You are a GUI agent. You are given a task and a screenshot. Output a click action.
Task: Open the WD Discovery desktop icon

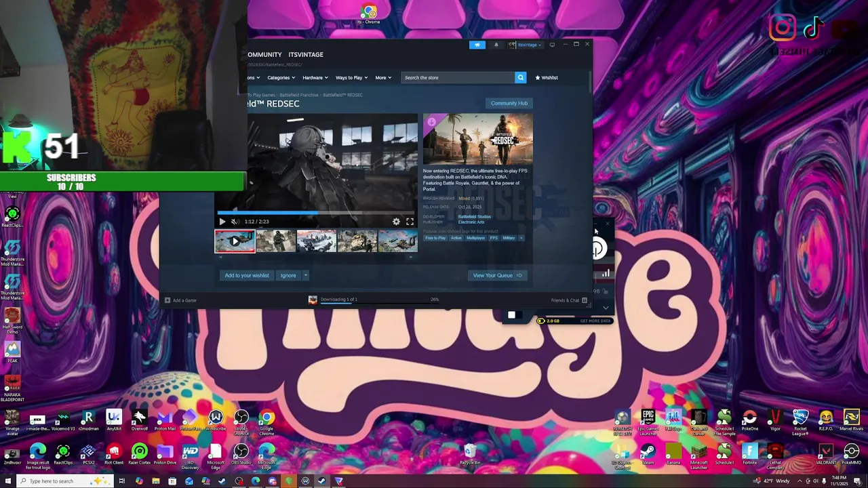click(190, 455)
